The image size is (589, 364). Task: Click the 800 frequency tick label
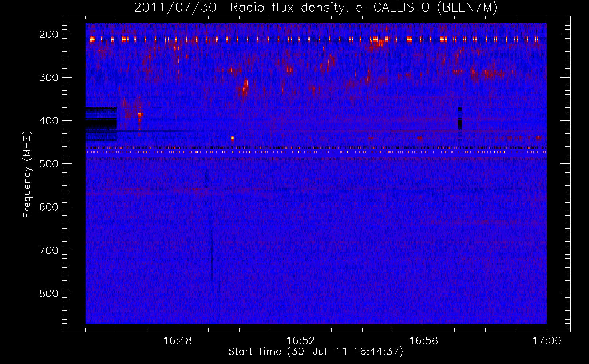pos(49,293)
